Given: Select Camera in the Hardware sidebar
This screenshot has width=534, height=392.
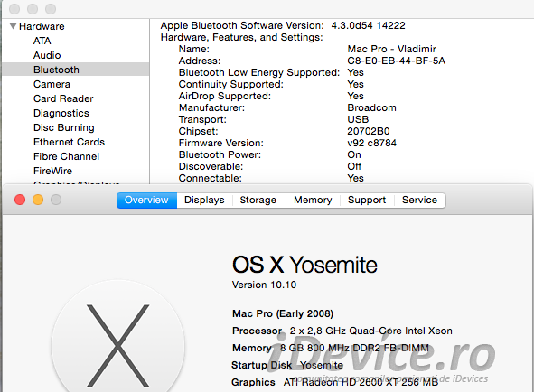Looking at the screenshot, I should (x=52, y=84).
